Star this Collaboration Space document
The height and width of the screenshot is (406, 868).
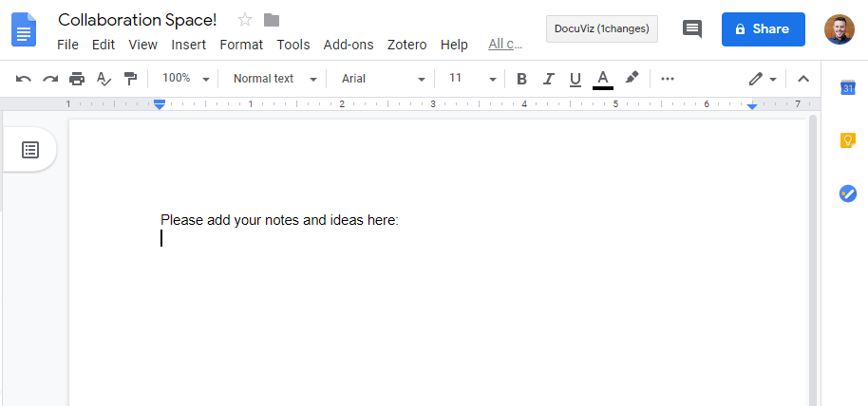(x=245, y=20)
